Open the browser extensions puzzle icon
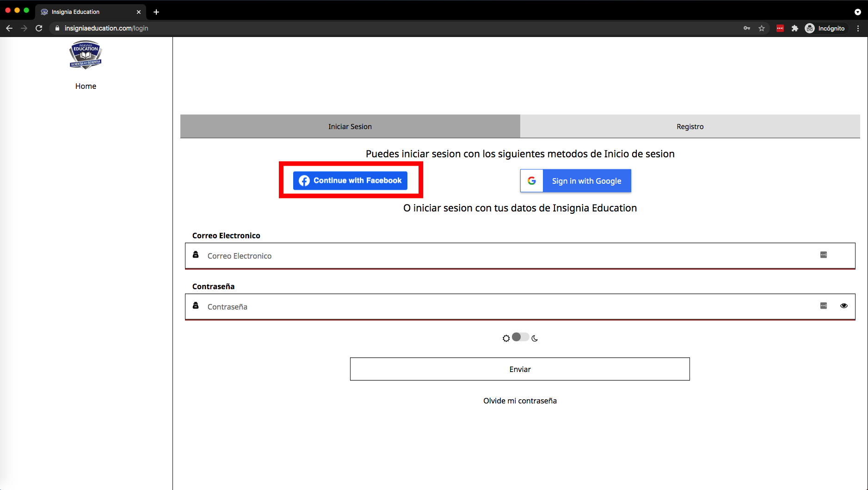The width and height of the screenshot is (868, 490). point(794,28)
